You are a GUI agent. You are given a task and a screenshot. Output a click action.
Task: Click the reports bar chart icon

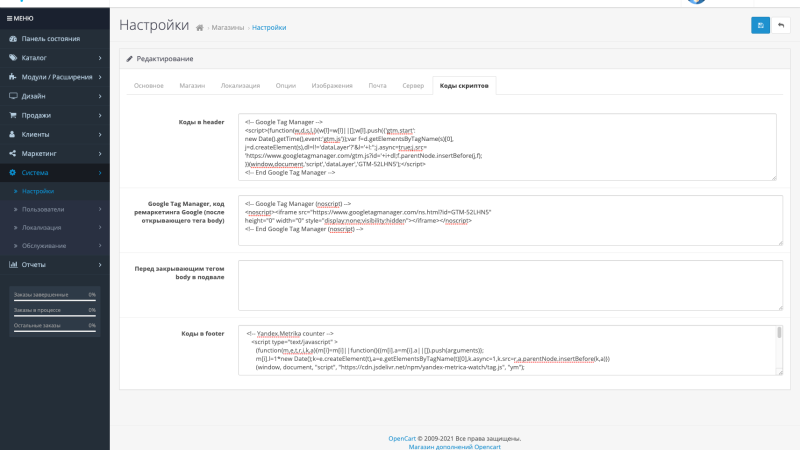tap(13, 264)
